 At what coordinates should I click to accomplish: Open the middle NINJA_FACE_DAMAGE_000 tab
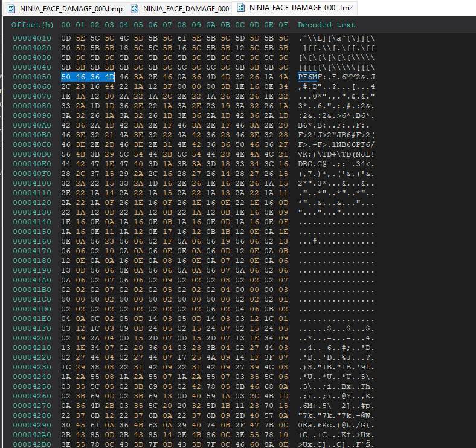tap(179, 9)
